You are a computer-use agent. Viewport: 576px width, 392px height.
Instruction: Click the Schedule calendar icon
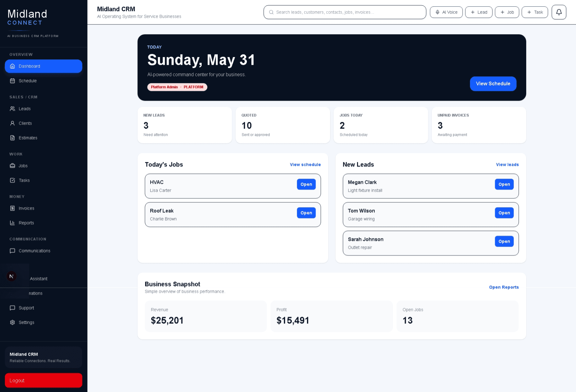[x=13, y=81]
